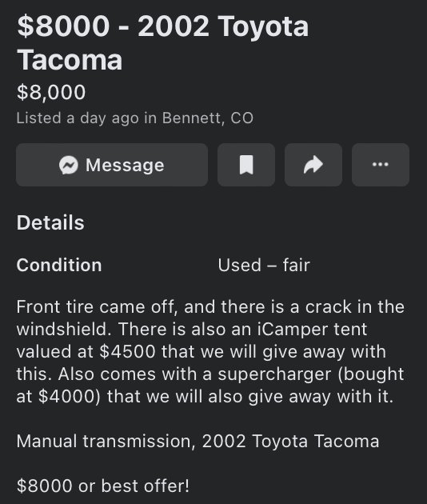Click the $4500 value in description
Screen dimensions: 427x504
pyautogui.click(x=128, y=351)
